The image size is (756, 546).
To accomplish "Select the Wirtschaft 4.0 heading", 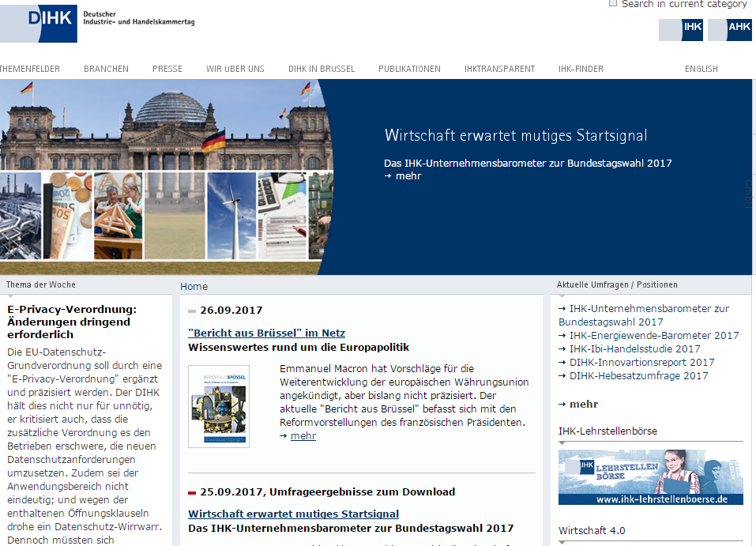I will point(592,530).
